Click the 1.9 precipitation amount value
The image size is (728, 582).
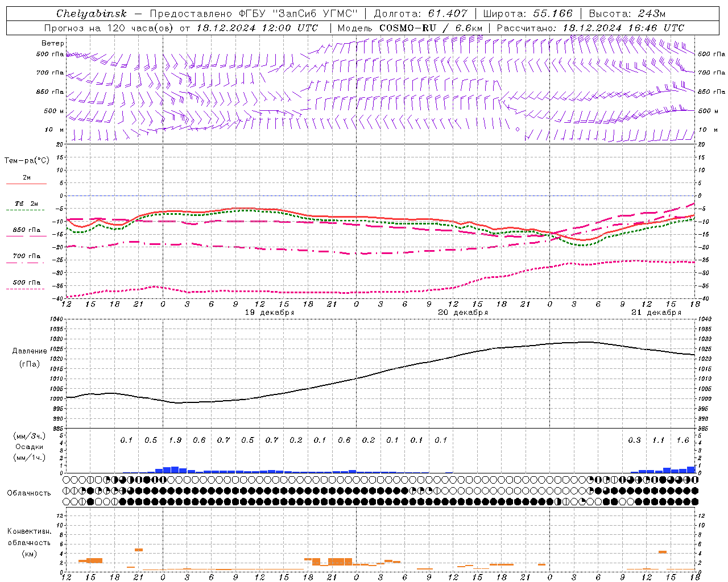[x=175, y=440]
